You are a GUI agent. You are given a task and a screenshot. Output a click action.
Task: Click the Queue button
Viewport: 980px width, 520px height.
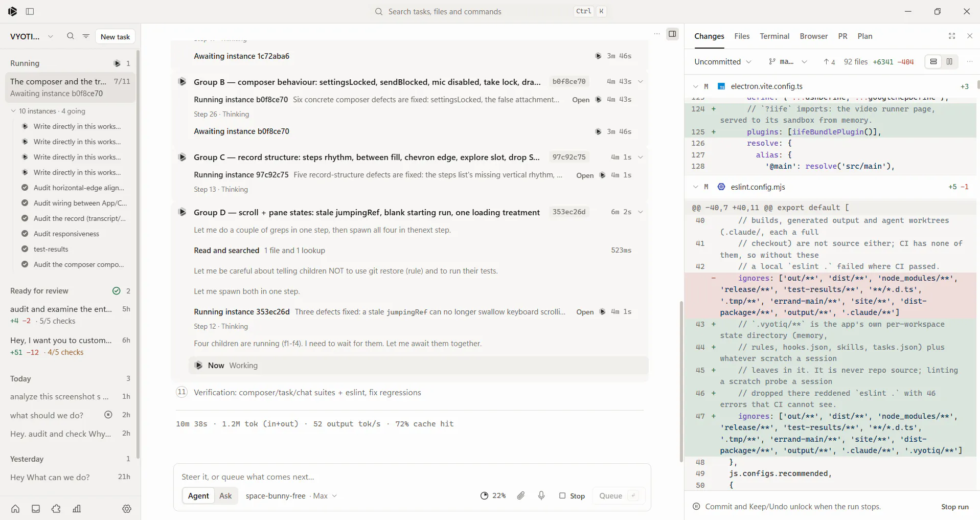pyautogui.click(x=618, y=495)
